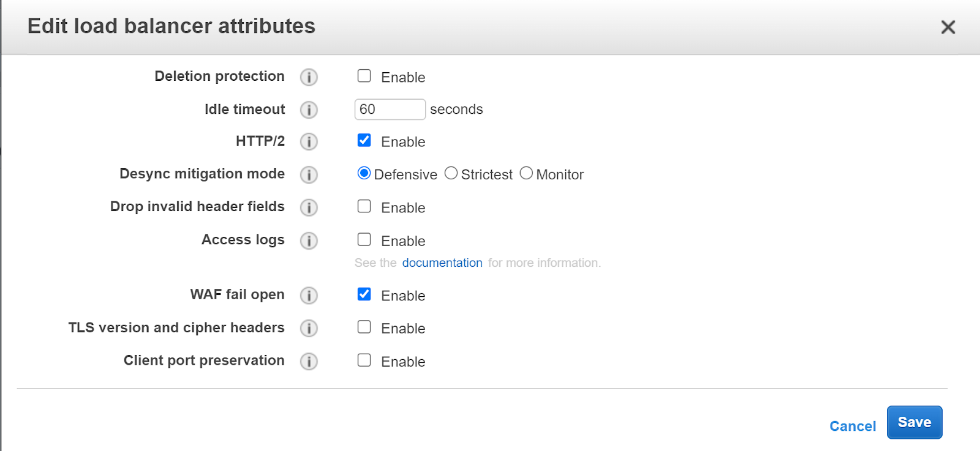Click info icon next to Idle timeout
Image resolution: width=980 pixels, height=451 pixels.
tap(309, 110)
